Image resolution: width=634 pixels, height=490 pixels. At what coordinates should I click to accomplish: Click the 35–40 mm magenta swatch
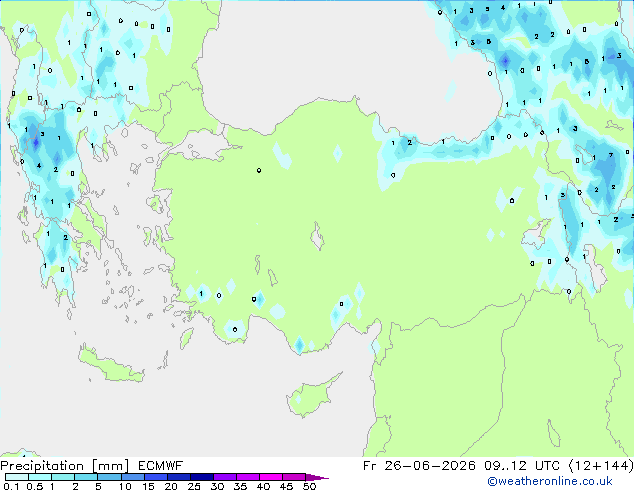click(248, 477)
